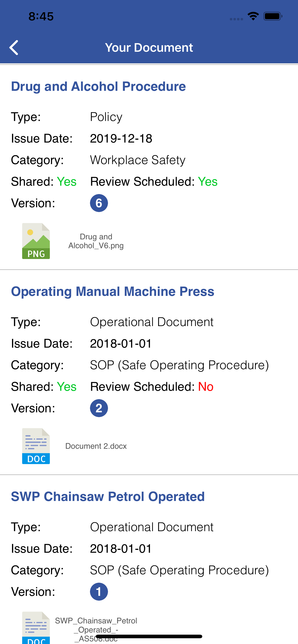
Task: Open SWP Chainsaw Petrol Operated document
Action: [108, 496]
